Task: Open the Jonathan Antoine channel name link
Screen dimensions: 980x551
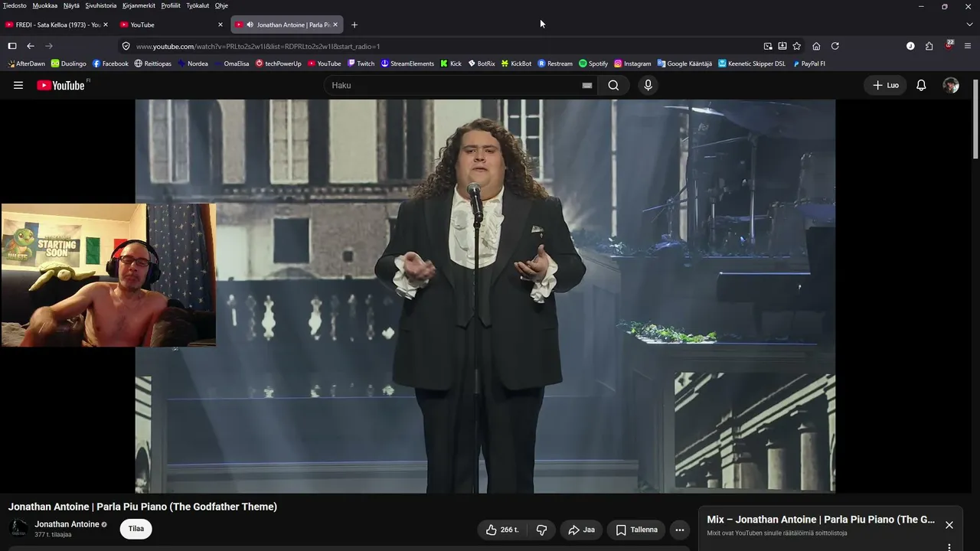Action: [67, 524]
